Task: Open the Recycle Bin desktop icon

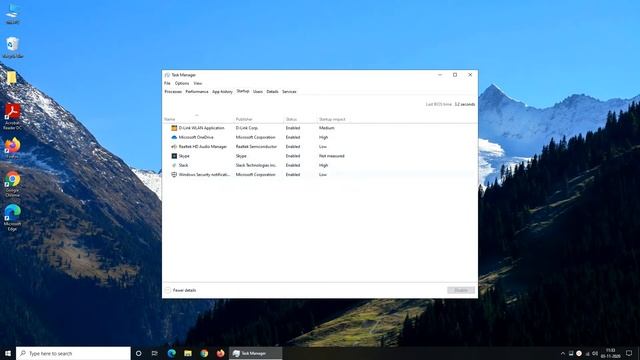Action: 13,47
